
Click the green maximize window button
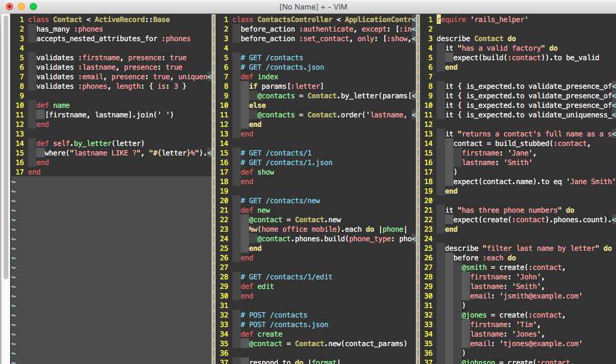[33, 7]
